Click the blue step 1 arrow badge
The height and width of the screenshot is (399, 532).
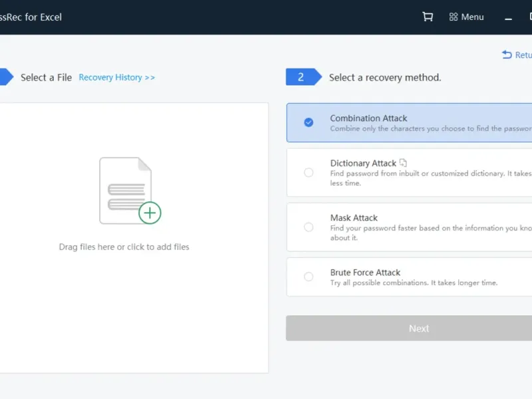click(5, 77)
